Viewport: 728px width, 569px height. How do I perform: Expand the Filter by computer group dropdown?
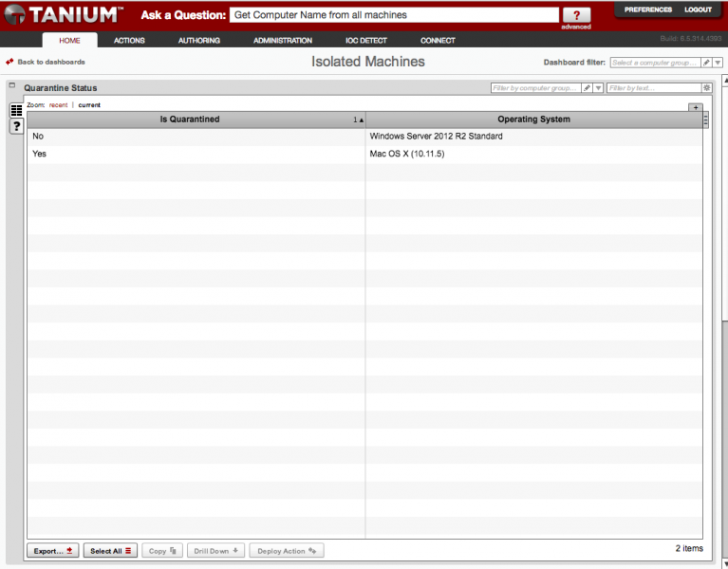click(599, 87)
